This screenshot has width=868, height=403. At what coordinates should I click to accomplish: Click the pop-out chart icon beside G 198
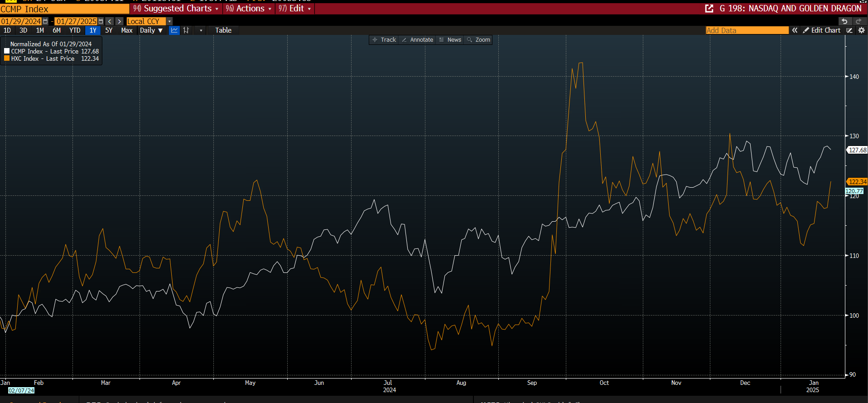pos(709,9)
